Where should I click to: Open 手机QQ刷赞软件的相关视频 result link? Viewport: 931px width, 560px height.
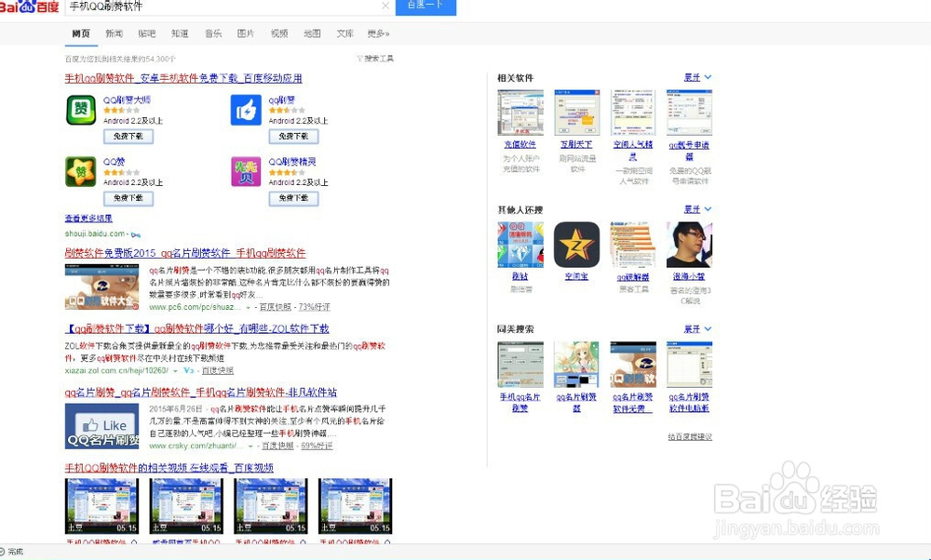(169, 468)
